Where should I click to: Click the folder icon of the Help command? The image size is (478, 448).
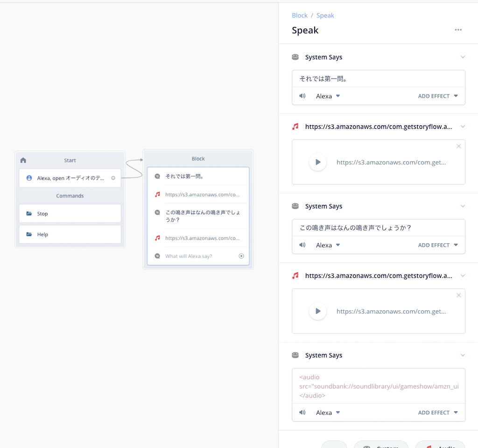point(29,234)
